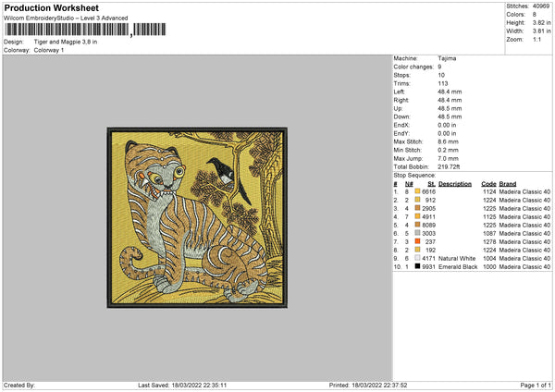The height and width of the screenshot is (392, 555).
Task: Click thread code 1125
Action: 489,217
